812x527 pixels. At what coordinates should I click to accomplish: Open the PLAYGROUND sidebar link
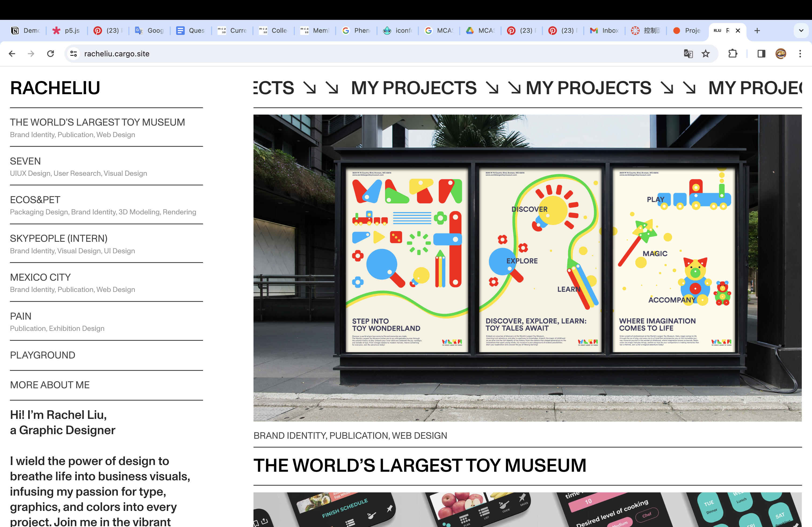click(x=43, y=355)
